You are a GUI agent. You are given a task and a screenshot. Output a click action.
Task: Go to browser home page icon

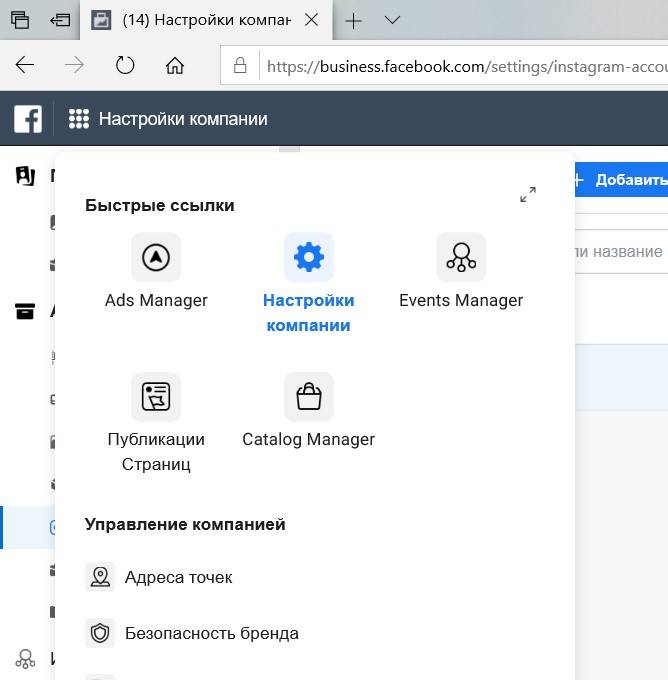pyautogui.click(x=175, y=66)
